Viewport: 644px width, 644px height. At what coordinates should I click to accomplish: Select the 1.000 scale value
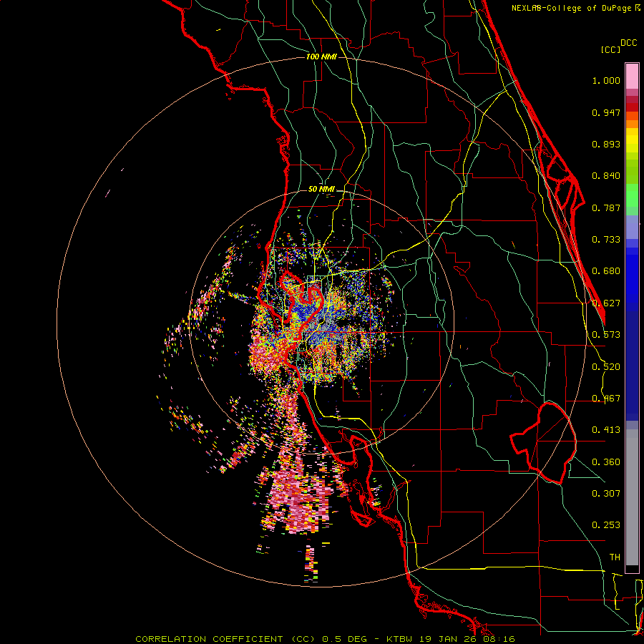[606, 80]
